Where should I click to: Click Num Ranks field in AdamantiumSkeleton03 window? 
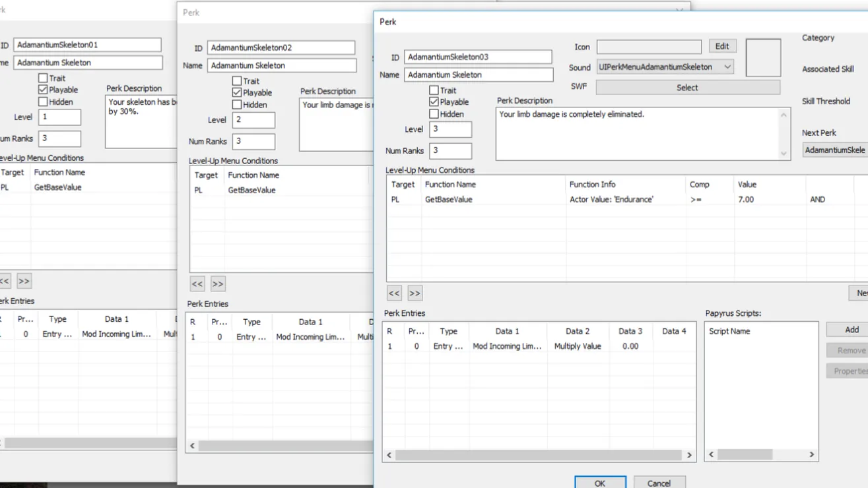coord(451,151)
